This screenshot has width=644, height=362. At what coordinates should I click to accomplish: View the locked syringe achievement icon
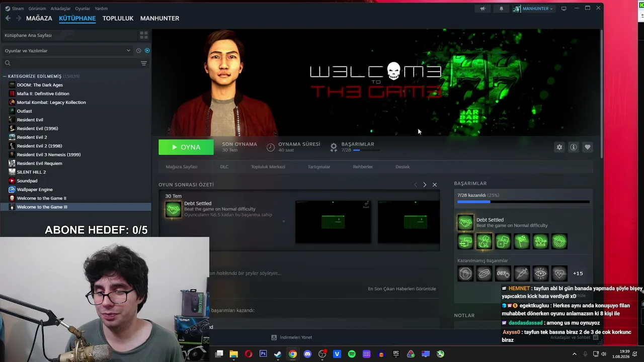click(x=522, y=274)
